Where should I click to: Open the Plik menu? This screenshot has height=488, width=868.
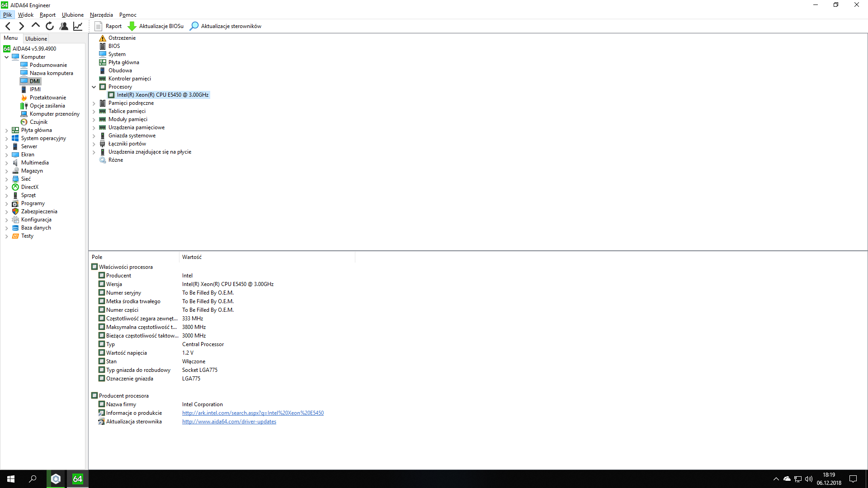(x=7, y=15)
